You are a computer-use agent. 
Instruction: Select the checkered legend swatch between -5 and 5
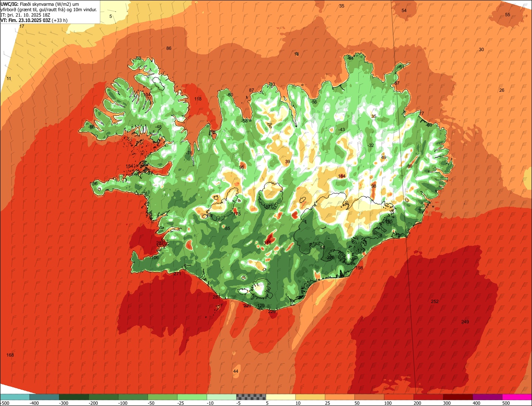tap(251, 397)
